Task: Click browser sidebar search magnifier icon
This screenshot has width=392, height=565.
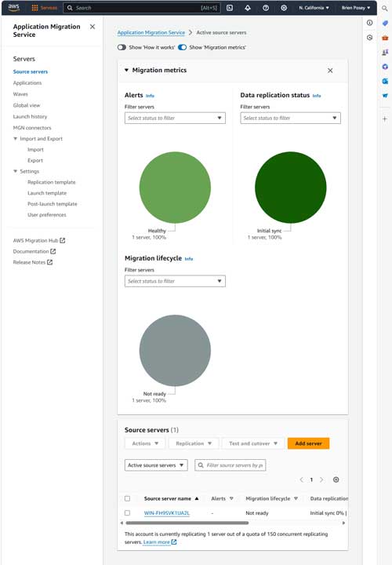Action: pyautogui.click(x=385, y=9)
